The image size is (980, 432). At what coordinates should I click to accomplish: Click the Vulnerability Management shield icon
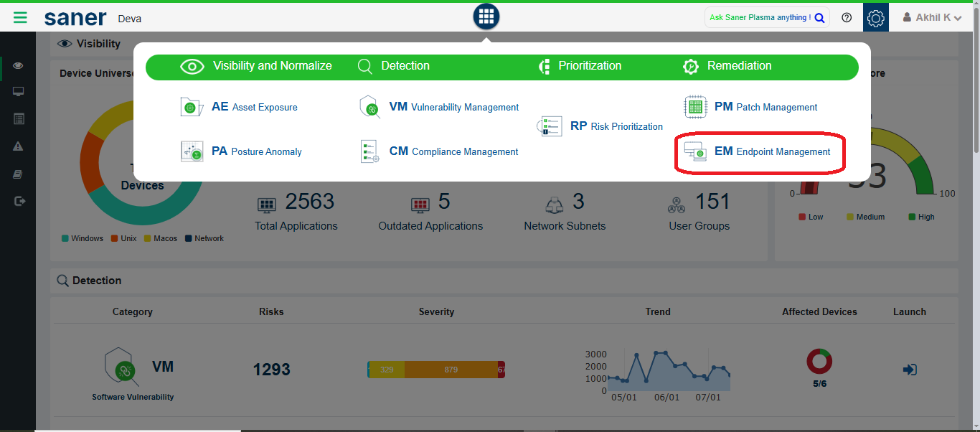pos(369,107)
